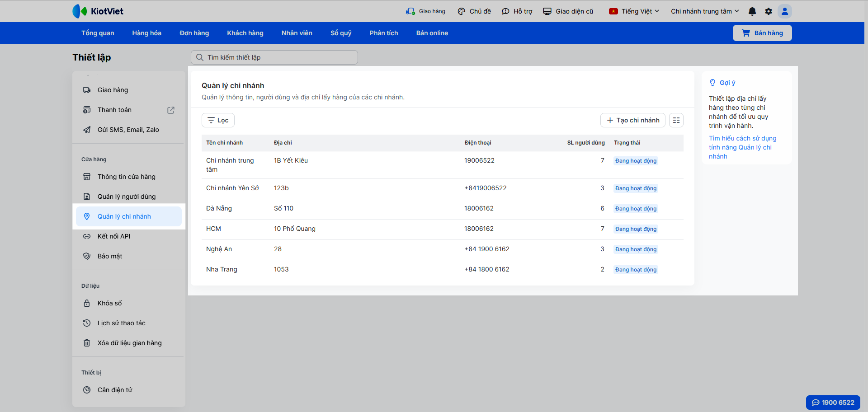Screen dimensions: 868x412
Task: Click the user account avatar icon
Action: click(785, 11)
